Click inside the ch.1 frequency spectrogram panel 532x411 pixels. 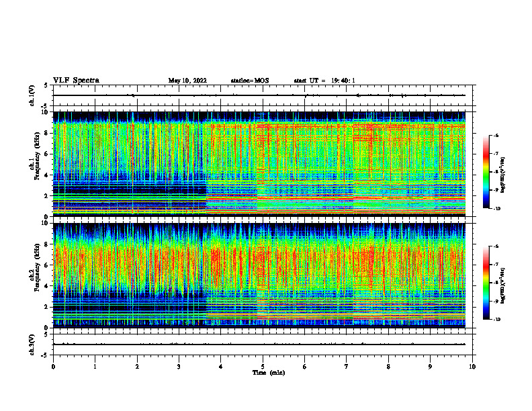[263, 164]
